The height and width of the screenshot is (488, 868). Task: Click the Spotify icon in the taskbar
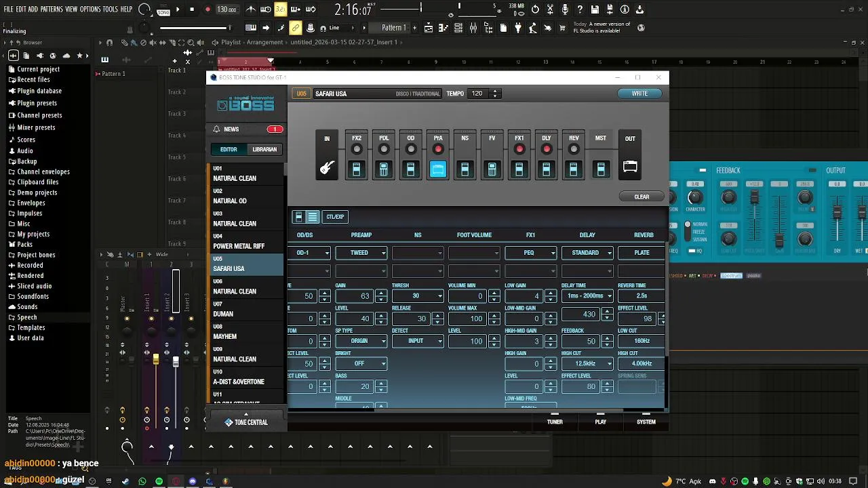[x=159, y=481]
